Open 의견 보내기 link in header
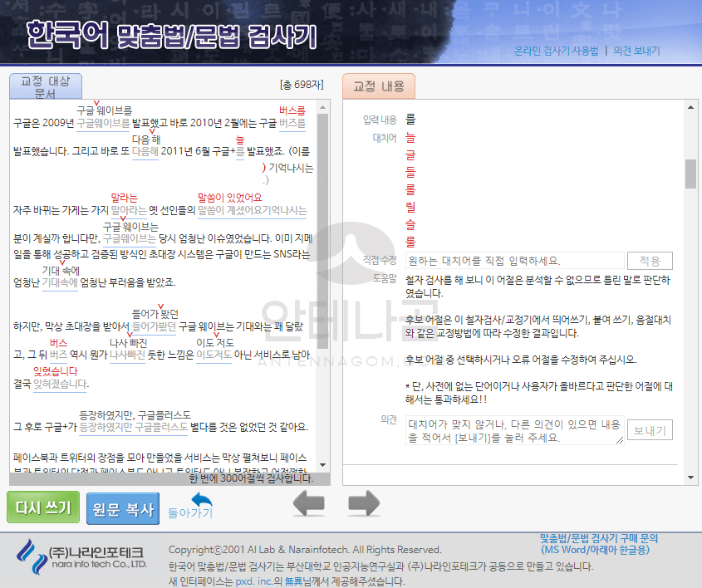 pyautogui.click(x=636, y=51)
